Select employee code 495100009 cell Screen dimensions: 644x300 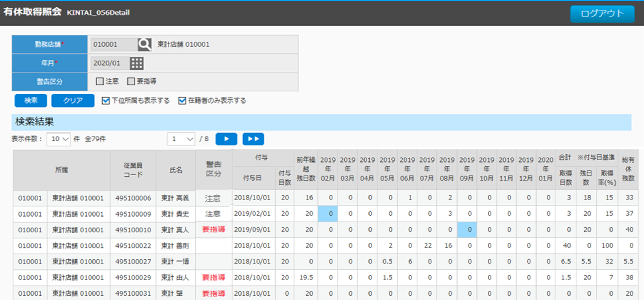click(x=133, y=214)
